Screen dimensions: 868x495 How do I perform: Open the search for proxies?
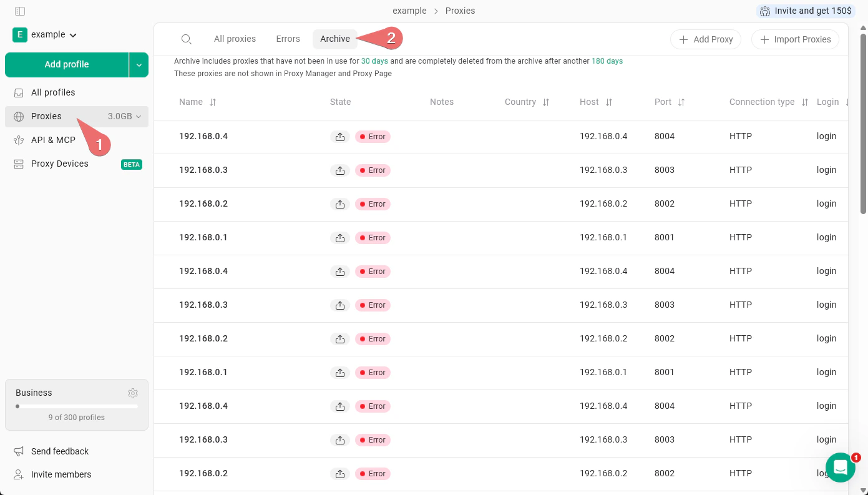pos(186,39)
